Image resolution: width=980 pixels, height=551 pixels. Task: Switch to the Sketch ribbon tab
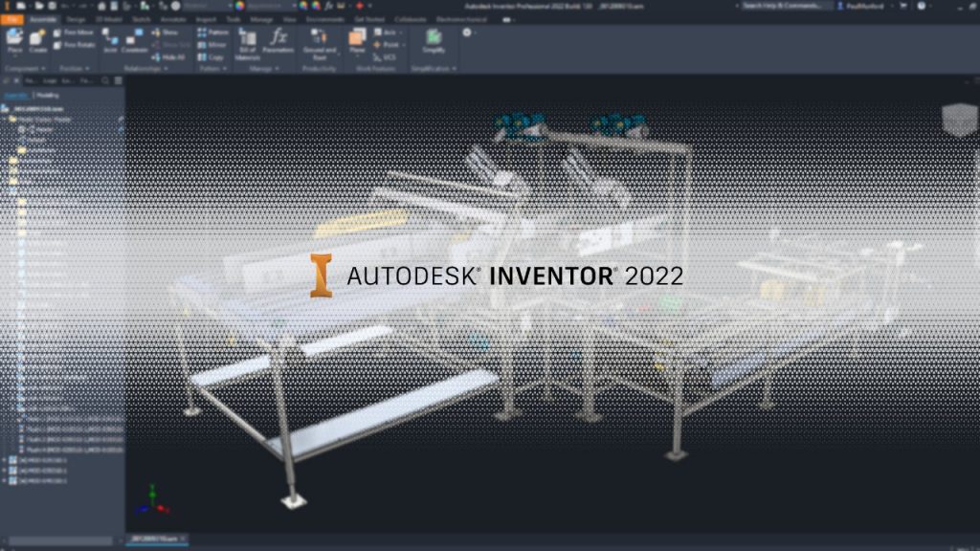pyautogui.click(x=142, y=19)
